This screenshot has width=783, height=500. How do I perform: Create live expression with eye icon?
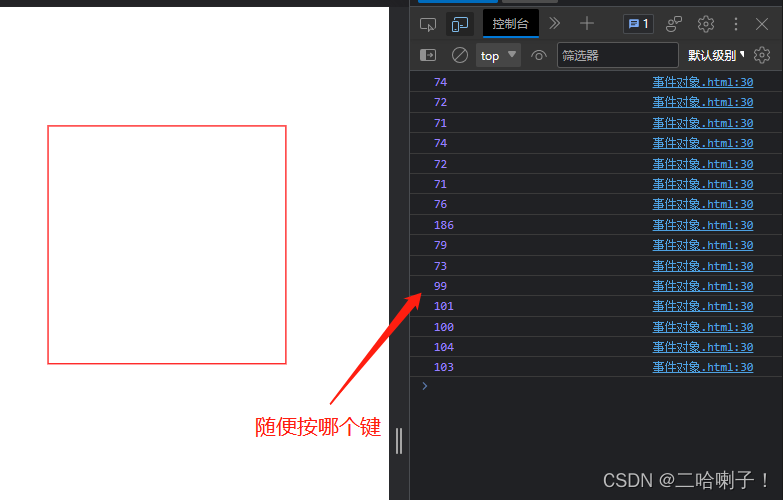(538, 55)
